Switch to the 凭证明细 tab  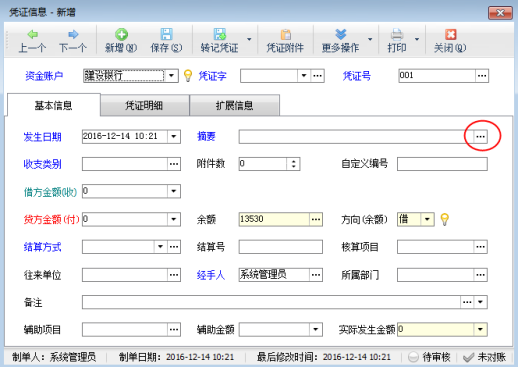pyautogui.click(x=144, y=105)
